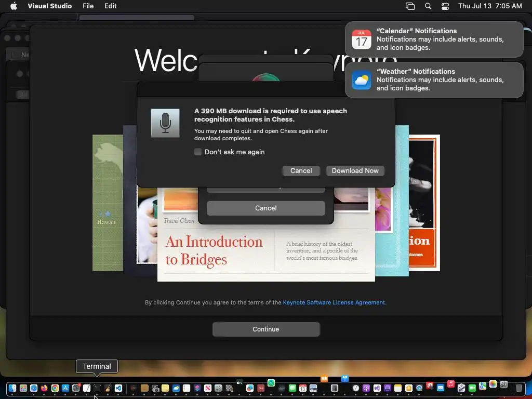Image resolution: width=532 pixels, height=399 pixels.
Task: Open the File menu
Action: [x=88, y=6]
